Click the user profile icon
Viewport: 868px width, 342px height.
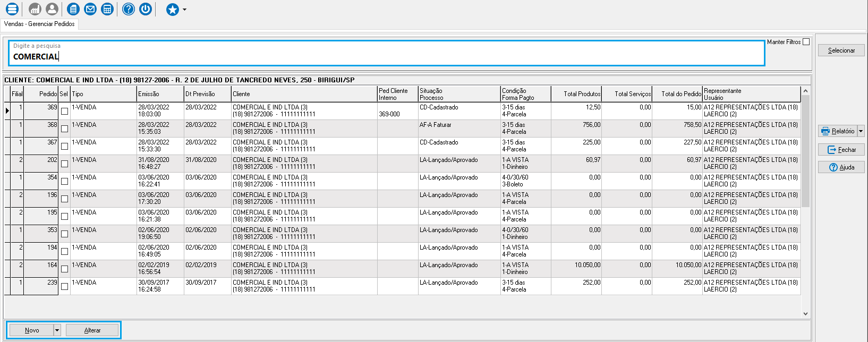pyautogui.click(x=52, y=9)
